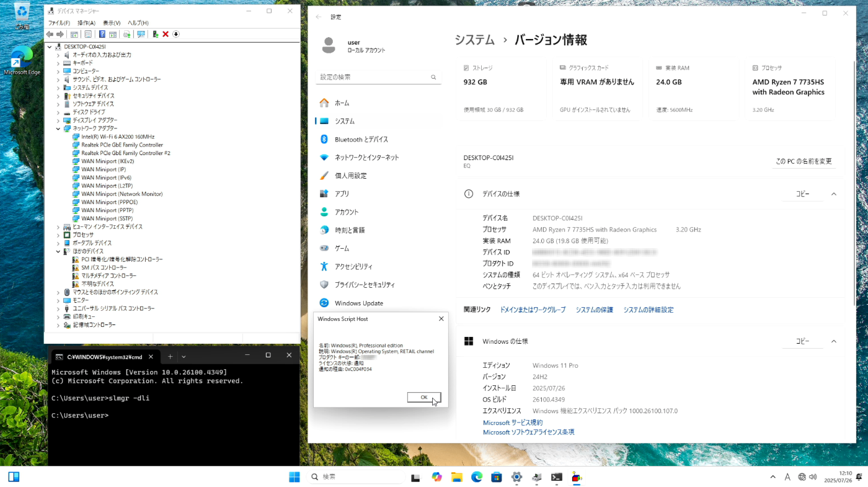This screenshot has height=487, width=868.
Task: Open Windows Update settings page
Action: tap(378, 303)
